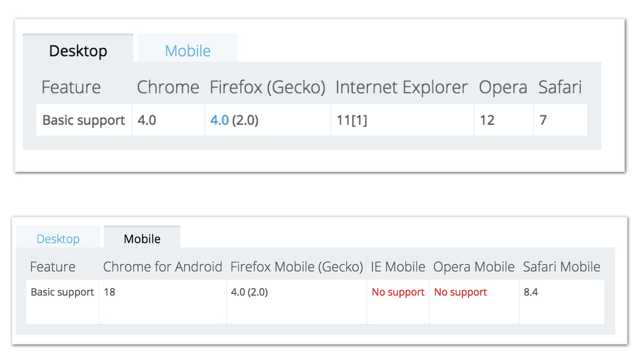
Task: Click the Internet Explorer column header
Action: 401,87
